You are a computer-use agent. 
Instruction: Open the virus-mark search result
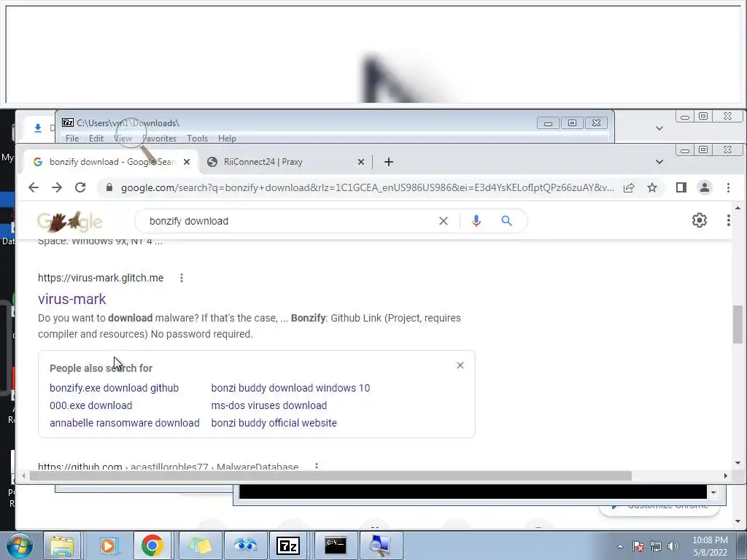[72, 298]
